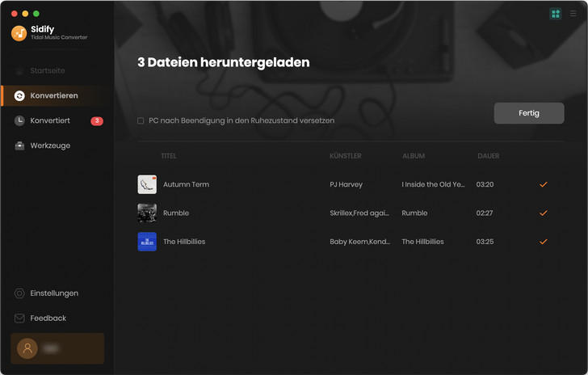
Task: Click the ALBUM column header
Action: (414, 156)
